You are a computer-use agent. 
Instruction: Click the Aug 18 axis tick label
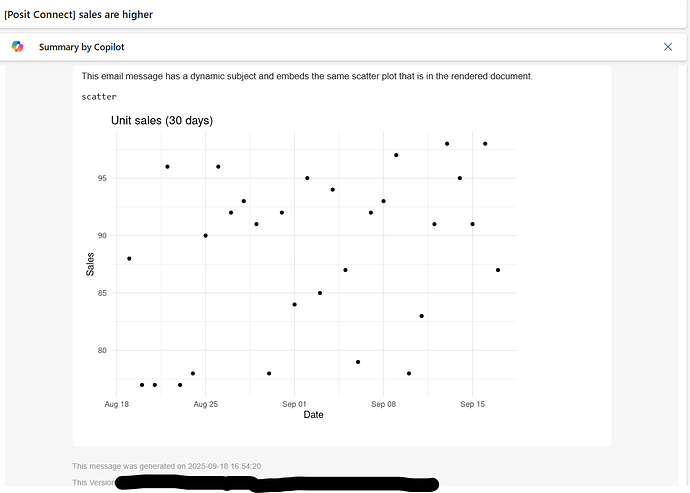[117, 404]
